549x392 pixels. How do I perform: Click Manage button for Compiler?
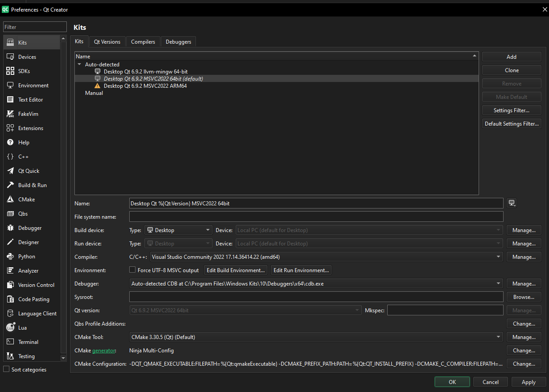pyautogui.click(x=524, y=257)
